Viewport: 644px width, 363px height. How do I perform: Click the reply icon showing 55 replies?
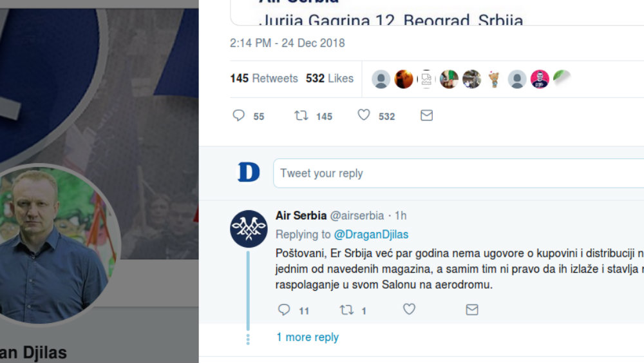[x=239, y=115]
